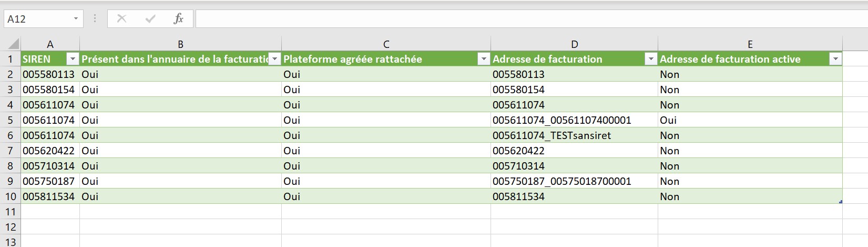Open the Présent dans l'annuaire filter dropdown
The height and width of the screenshot is (247, 868).
coord(274,59)
